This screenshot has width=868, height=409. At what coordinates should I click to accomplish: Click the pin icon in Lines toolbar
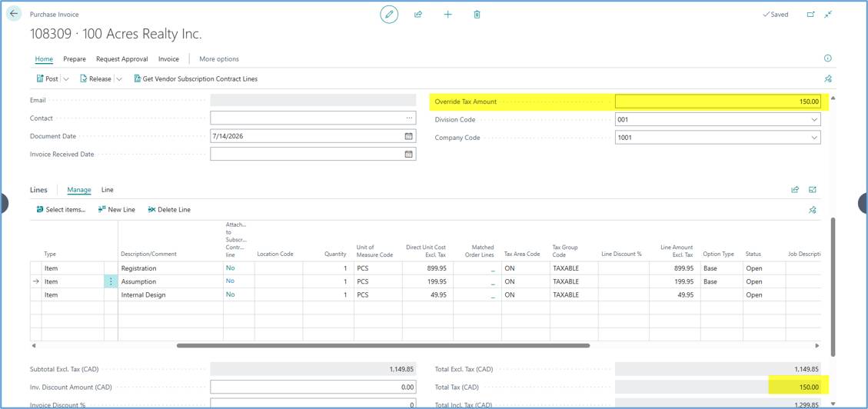point(813,210)
